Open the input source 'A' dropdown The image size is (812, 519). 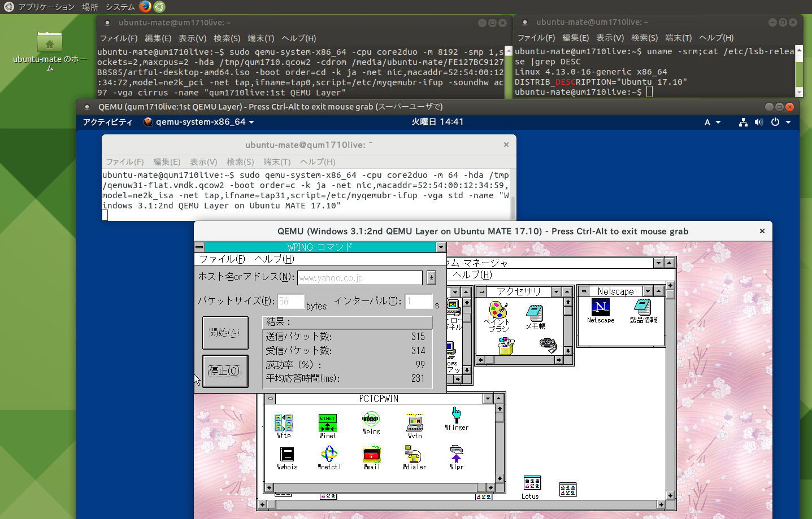point(712,122)
